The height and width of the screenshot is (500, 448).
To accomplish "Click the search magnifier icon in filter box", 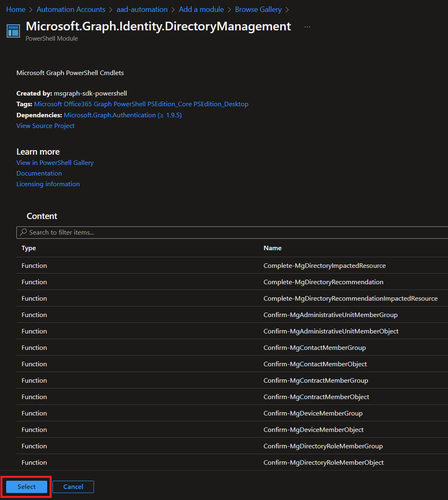I will point(23,232).
